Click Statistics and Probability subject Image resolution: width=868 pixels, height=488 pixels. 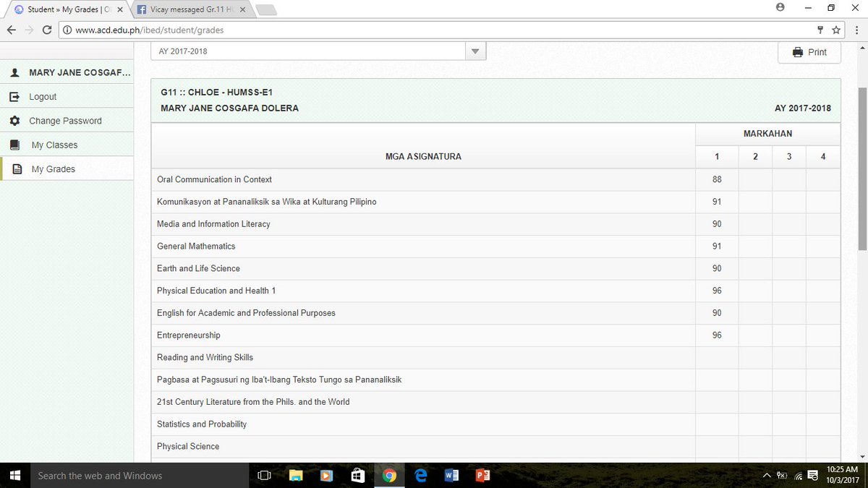[202, 424]
